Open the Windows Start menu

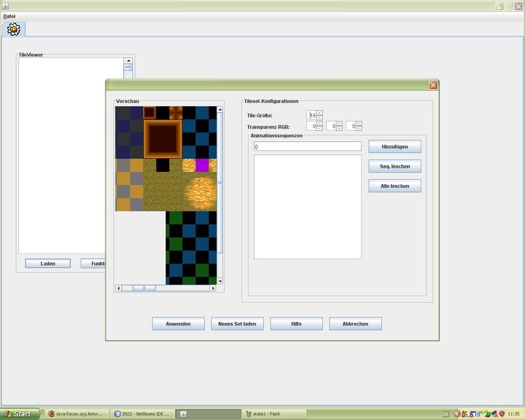pyautogui.click(x=19, y=414)
